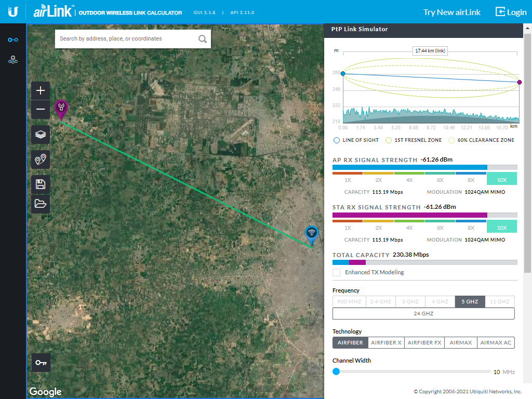Select 11 GHz frequency
The image size is (532, 399).
pyautogui.click(x=500, y=302)
